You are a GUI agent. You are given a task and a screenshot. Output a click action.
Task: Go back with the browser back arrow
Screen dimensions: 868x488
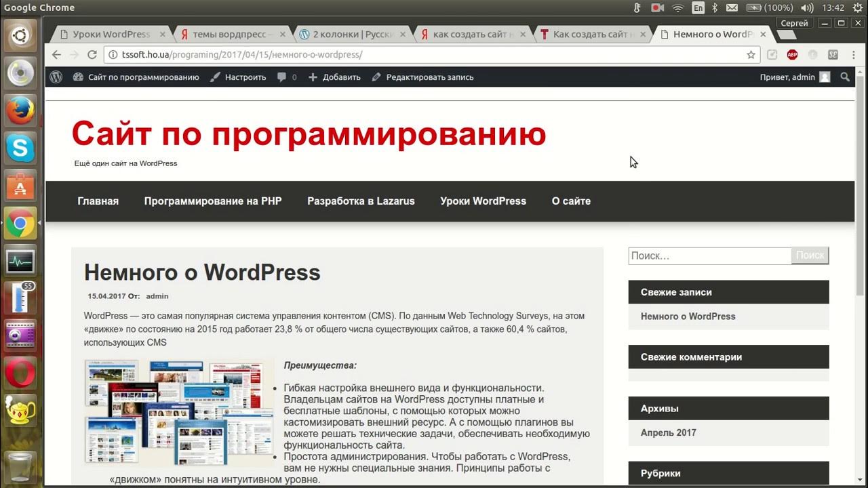pyautogui.click(x=56, y=55)
